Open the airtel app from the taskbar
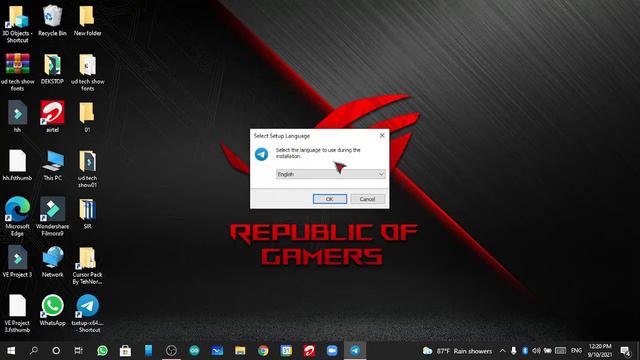The width and height of the screenshot is (640, 360). [x=309, y=351]
